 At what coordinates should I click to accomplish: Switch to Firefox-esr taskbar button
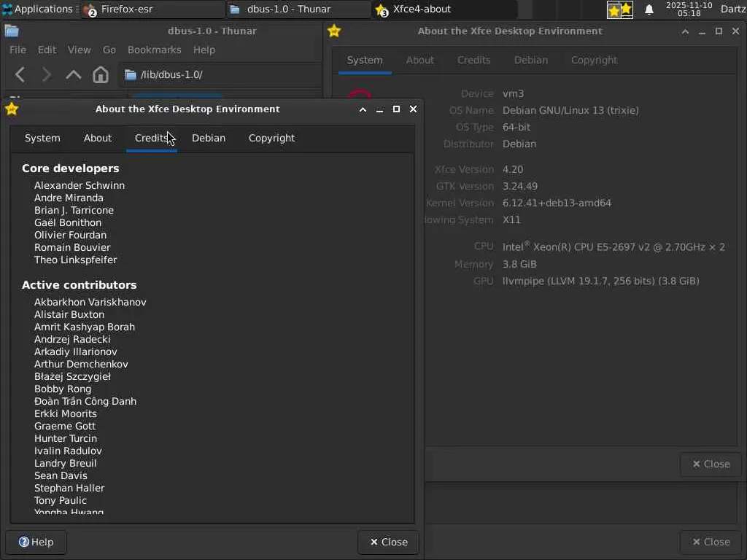click(x=152, y=9)
